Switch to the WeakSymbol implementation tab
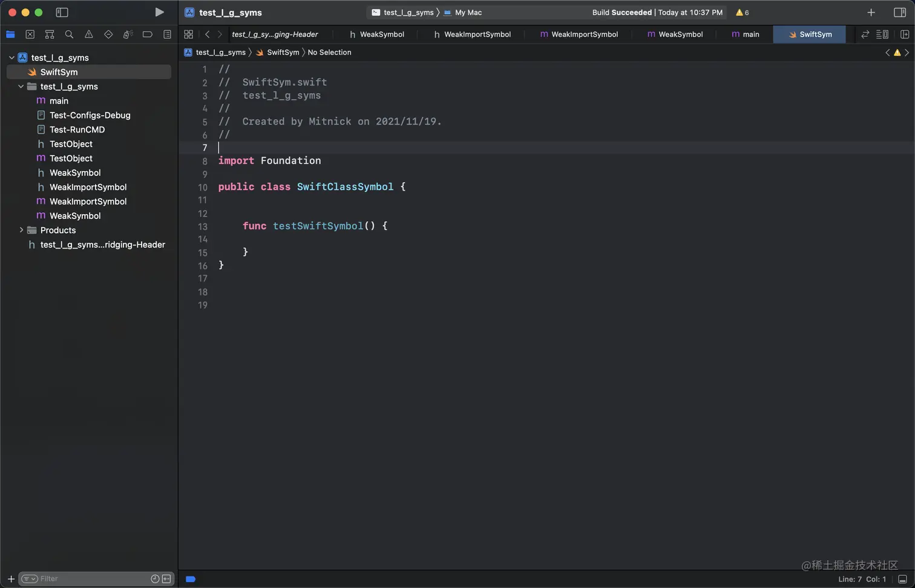This screenshot has width=915, height=588. click(x=675, y=34)
